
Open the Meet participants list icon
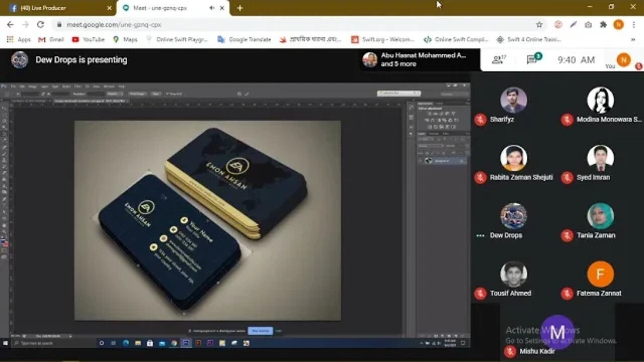point(499,60)
